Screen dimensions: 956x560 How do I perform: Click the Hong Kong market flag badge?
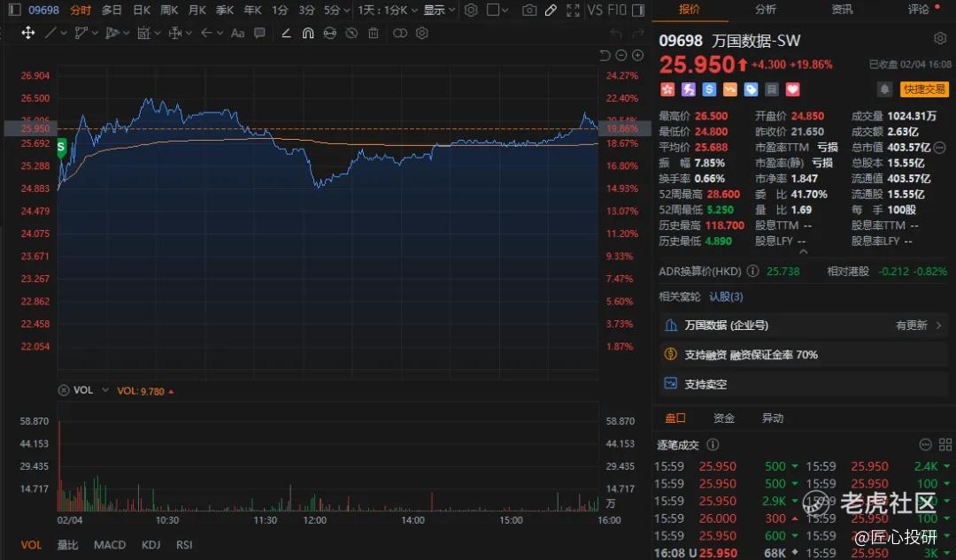[x=667, y=89]
